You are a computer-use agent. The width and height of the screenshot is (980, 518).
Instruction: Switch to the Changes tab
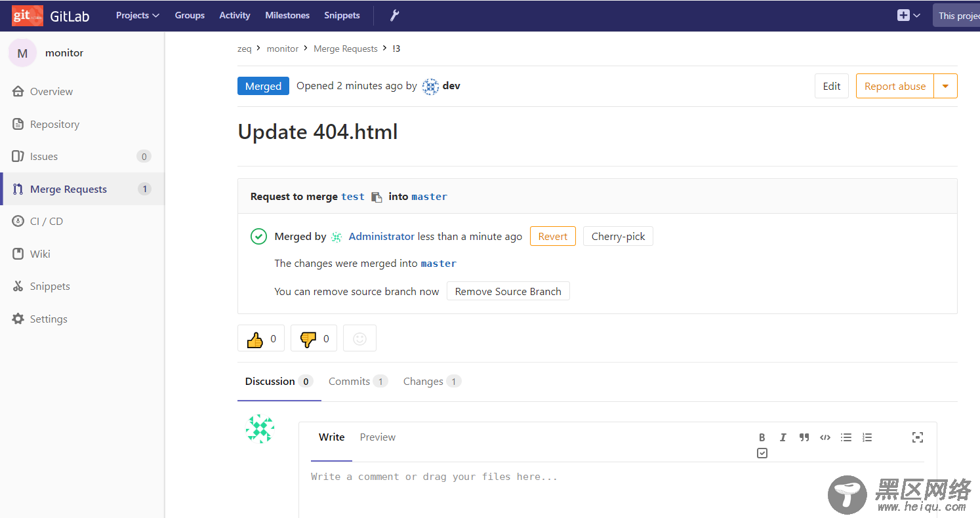coord(432,382)
